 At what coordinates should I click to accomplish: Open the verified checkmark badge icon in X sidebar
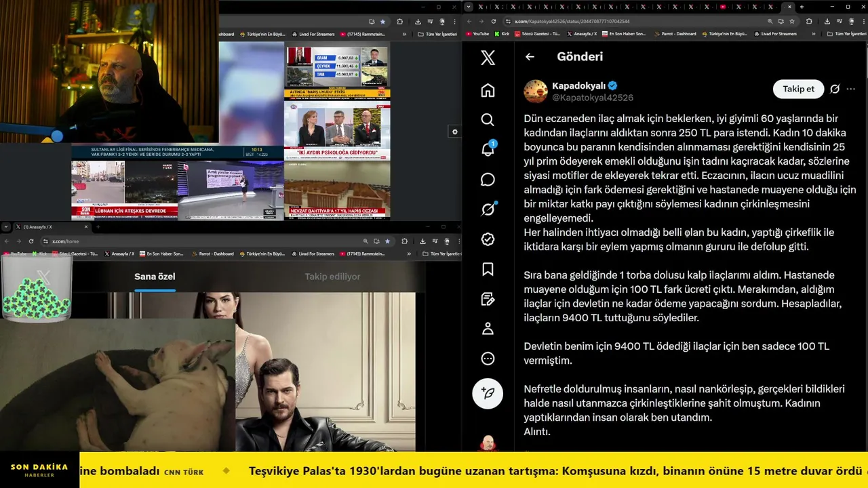pos(488,239)
